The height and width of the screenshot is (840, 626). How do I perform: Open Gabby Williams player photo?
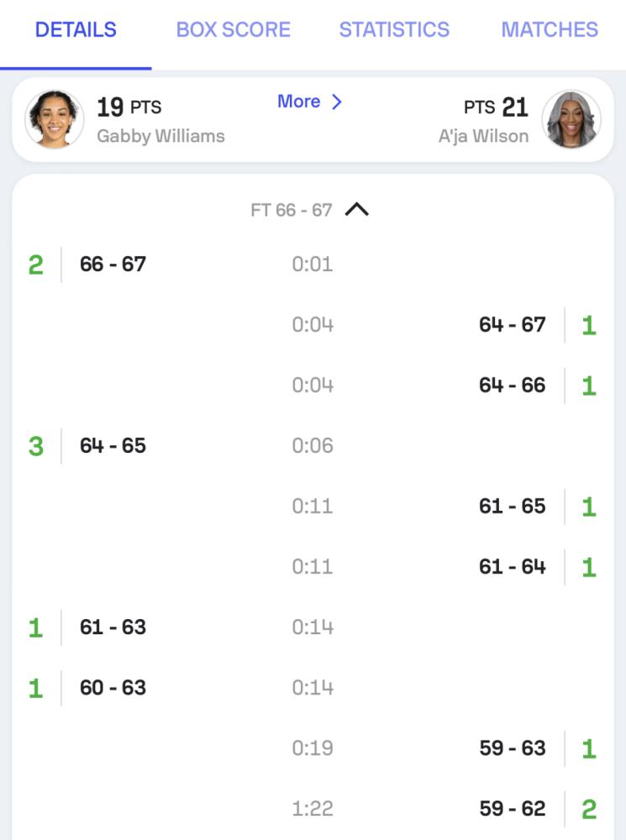(x=55, y=119)
